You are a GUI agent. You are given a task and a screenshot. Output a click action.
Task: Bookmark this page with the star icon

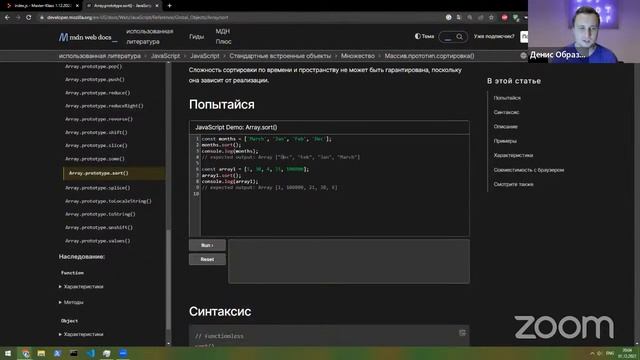(x=491, y=18)
